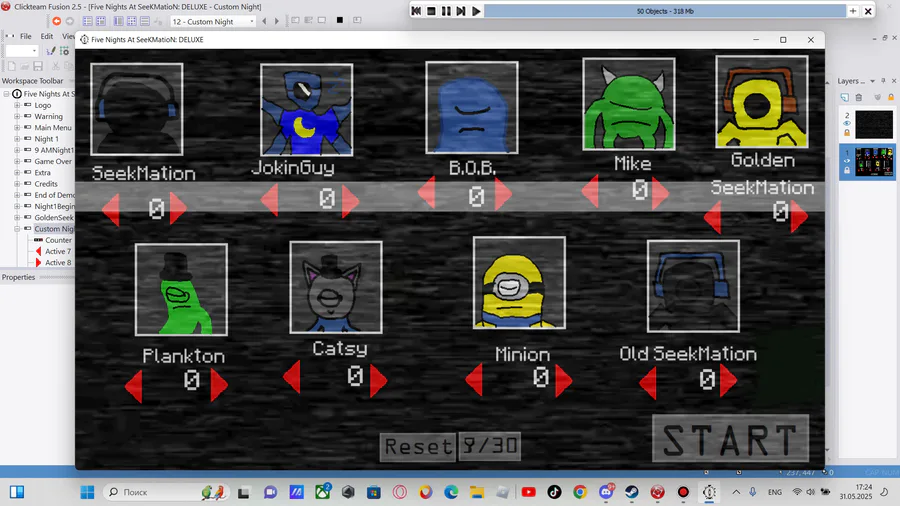Select the Extra frame in workspace tree
This screenshot has width=900, height=506.
pos(42,172)
